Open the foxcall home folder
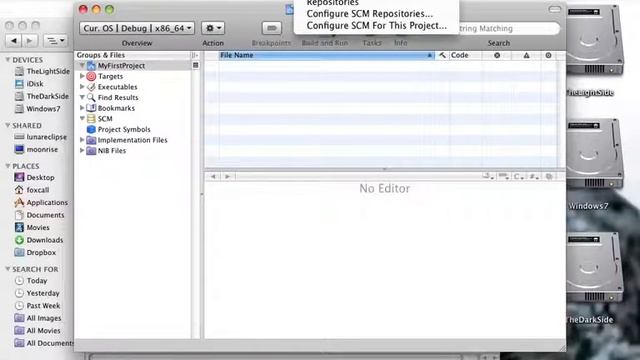 click(x=32, y=190)
